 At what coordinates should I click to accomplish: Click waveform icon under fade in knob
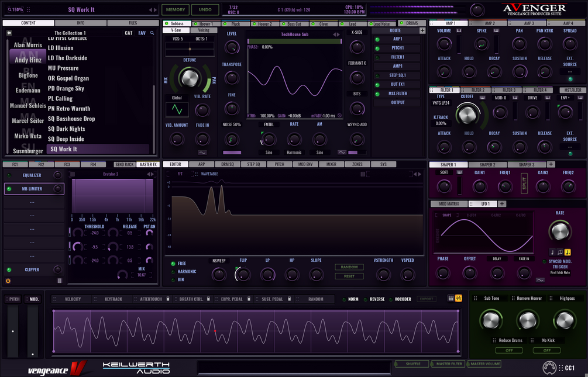(202, 153)
